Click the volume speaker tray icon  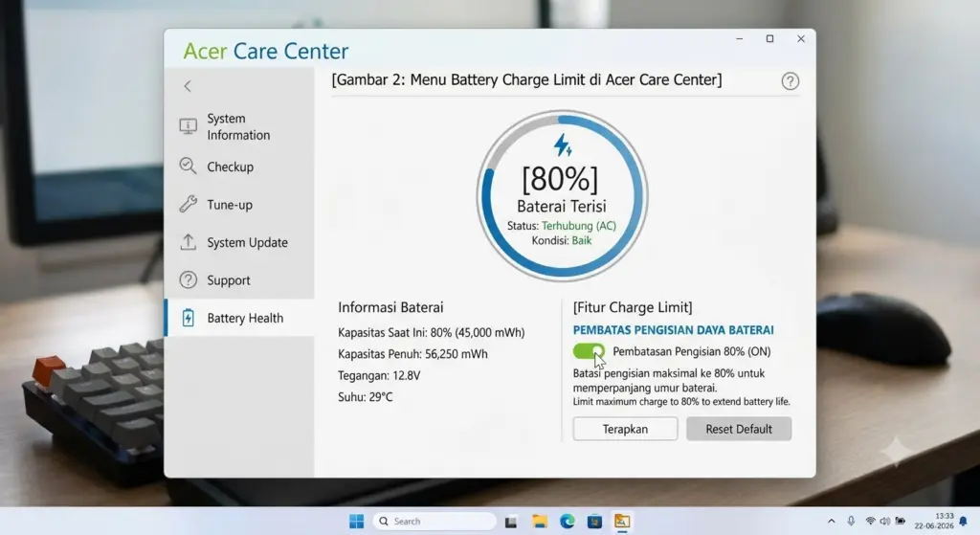pyautogui.click(x=885, y=522)
